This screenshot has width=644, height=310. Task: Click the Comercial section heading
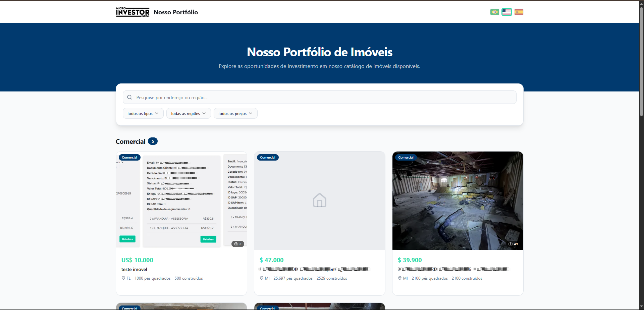[x=131, y=141]
